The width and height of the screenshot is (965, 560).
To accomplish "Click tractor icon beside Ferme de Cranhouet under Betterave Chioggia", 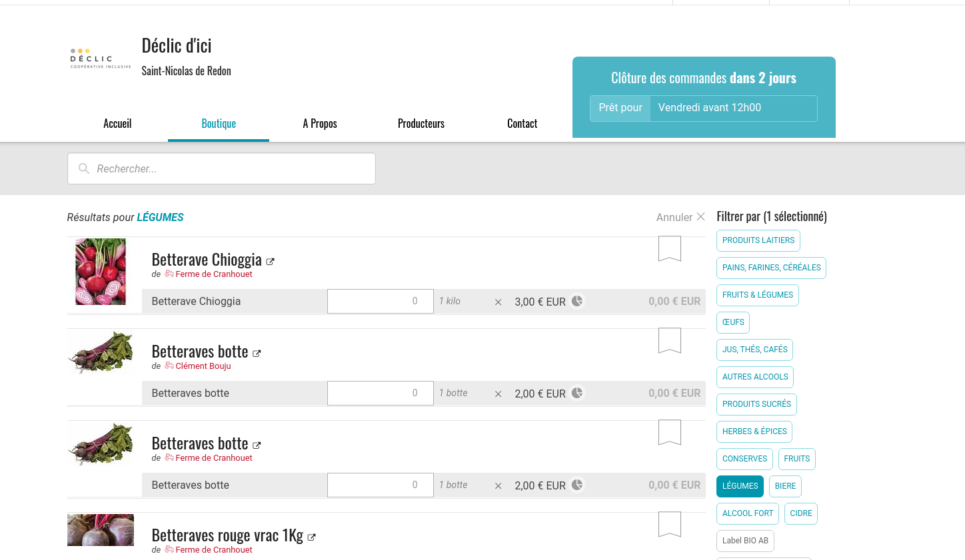I will pyautogui.click(x=169, y=274).
